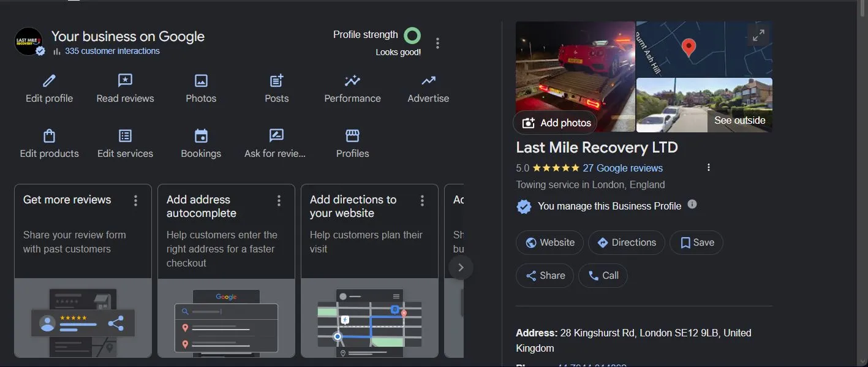Open Read reviews from the icon row

125,80
